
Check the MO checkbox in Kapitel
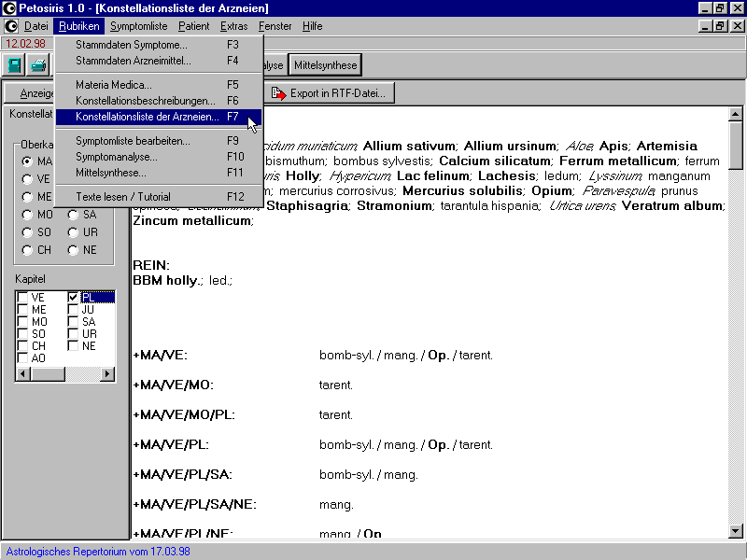pyautogui.click(x=22, y=322)
